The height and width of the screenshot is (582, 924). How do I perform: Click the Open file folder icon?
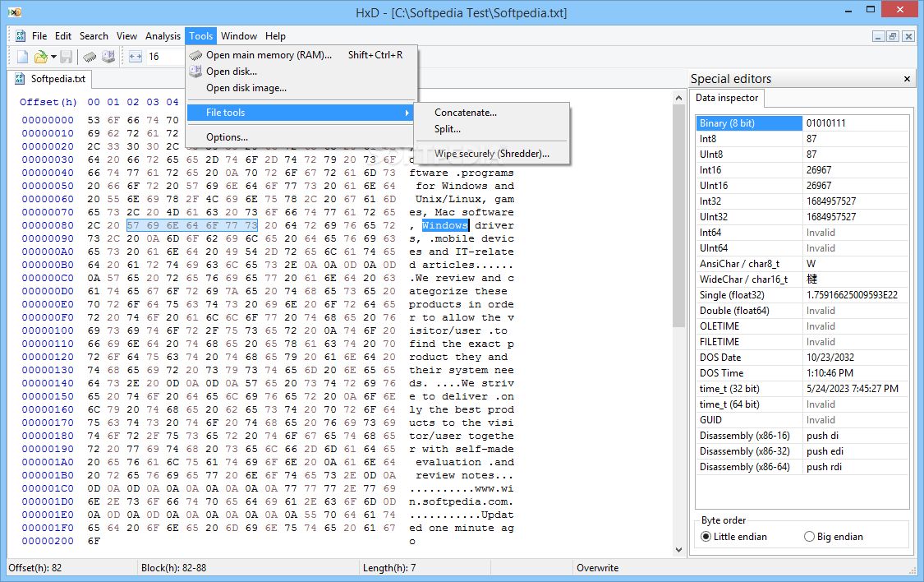coord(40,57)
